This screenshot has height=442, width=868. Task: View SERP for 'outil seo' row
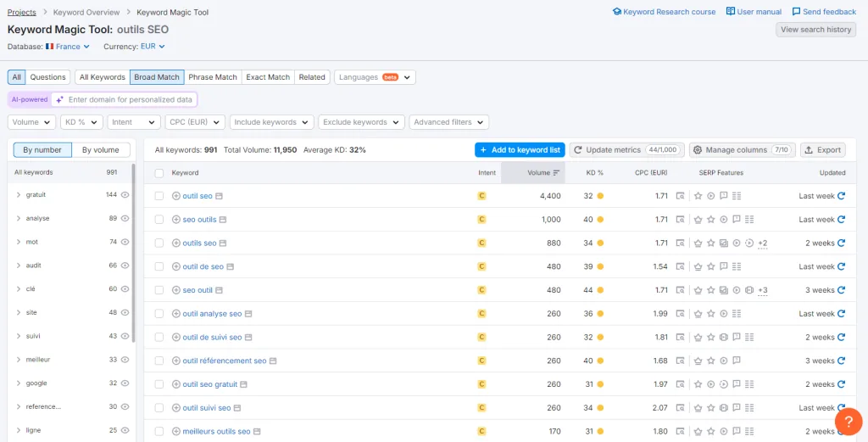681,196
